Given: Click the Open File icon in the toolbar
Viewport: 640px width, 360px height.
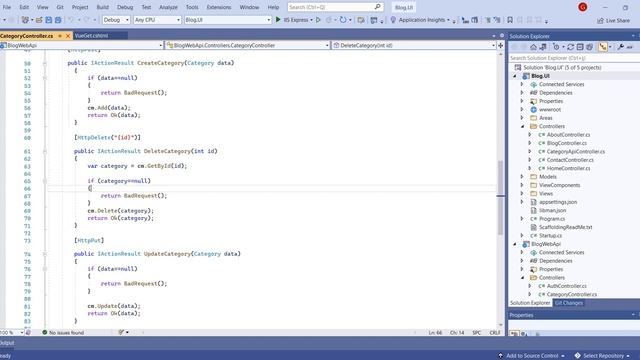Looking at the screenshot, I should (39, 20).
